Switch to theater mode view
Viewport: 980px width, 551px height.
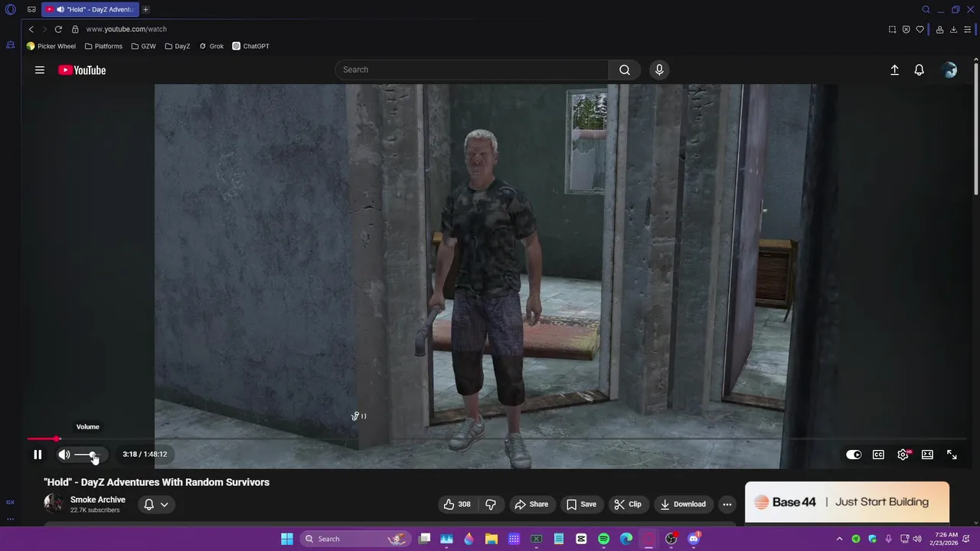coord(927,455)
